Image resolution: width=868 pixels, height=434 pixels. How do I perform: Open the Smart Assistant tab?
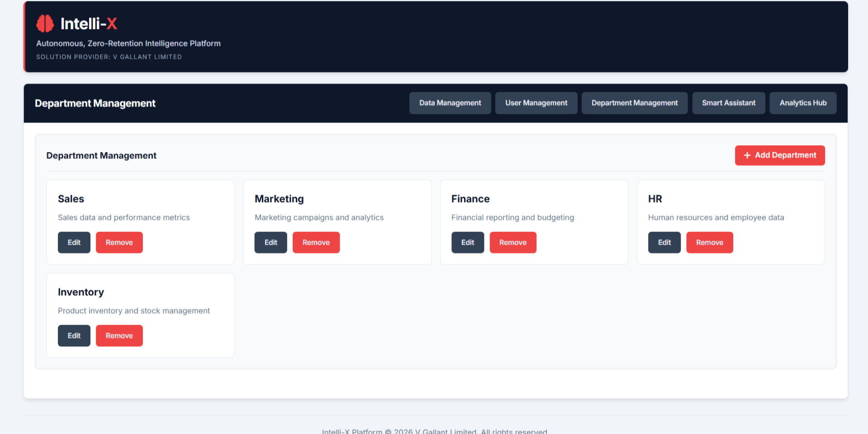tap(728, 103)
